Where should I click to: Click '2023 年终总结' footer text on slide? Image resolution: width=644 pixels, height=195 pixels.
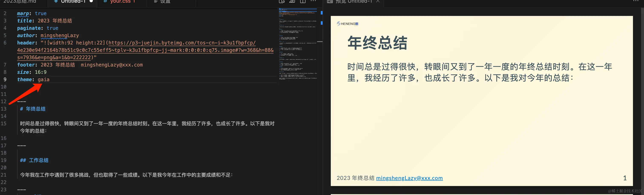click(x=355, y=178)
